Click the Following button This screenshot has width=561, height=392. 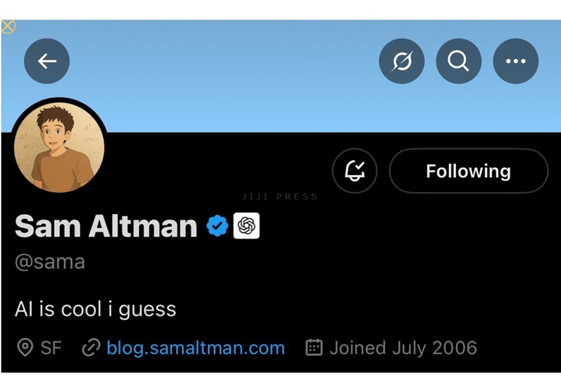point(468,171)
